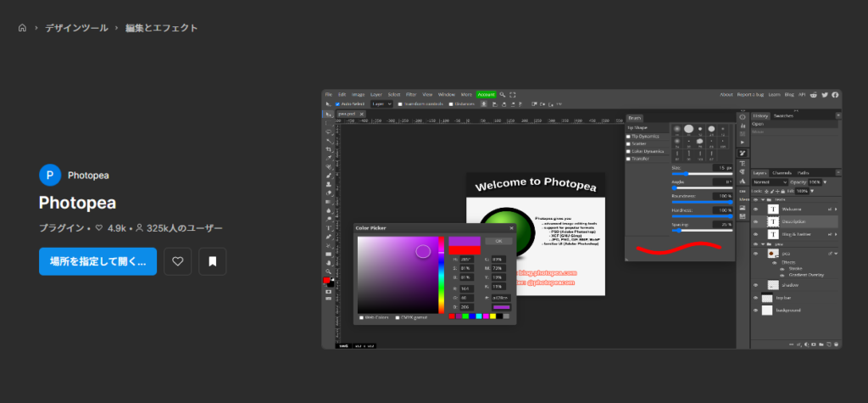Open the History panel menu button

(x=838, y=115)
